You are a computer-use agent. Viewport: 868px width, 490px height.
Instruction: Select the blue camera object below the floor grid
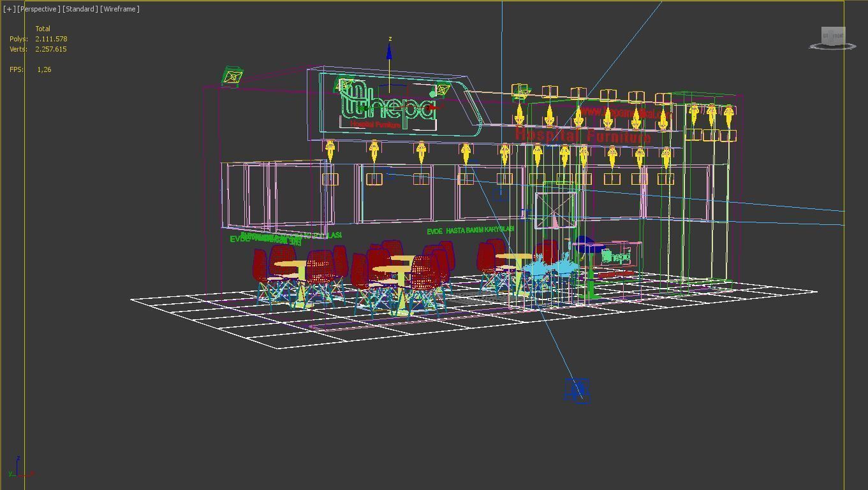coord(577,390)
